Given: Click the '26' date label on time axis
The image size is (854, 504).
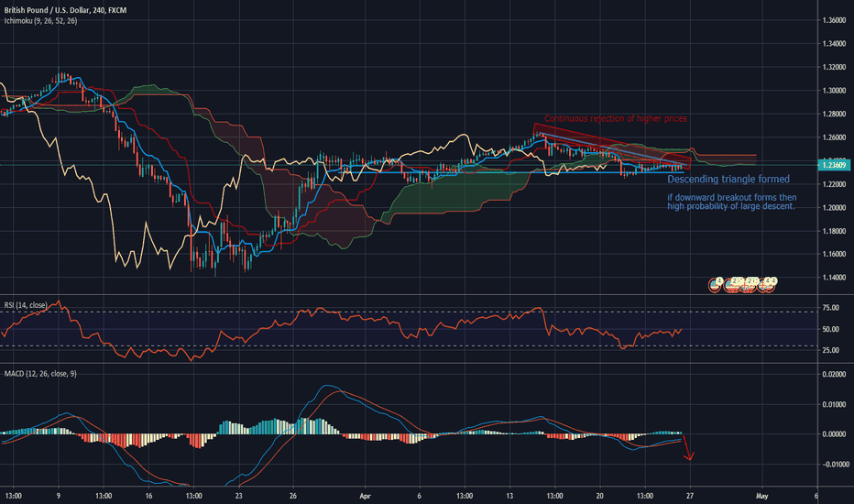Looking at the screenshot, I should [x=293, y=496].
